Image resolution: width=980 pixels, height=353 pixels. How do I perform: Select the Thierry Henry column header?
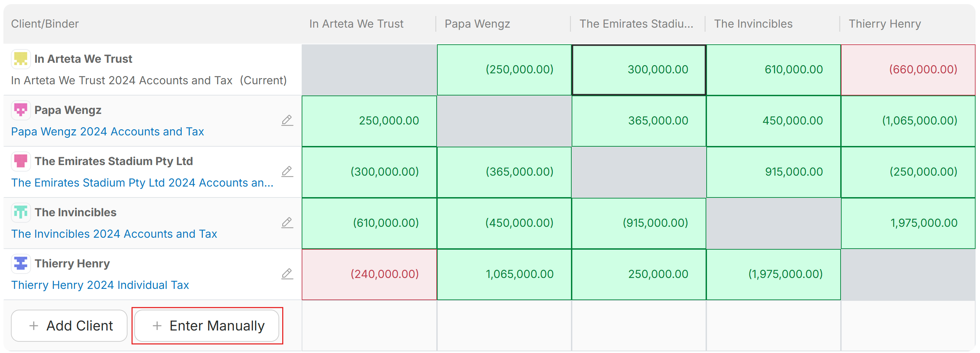tap(885, 24)
